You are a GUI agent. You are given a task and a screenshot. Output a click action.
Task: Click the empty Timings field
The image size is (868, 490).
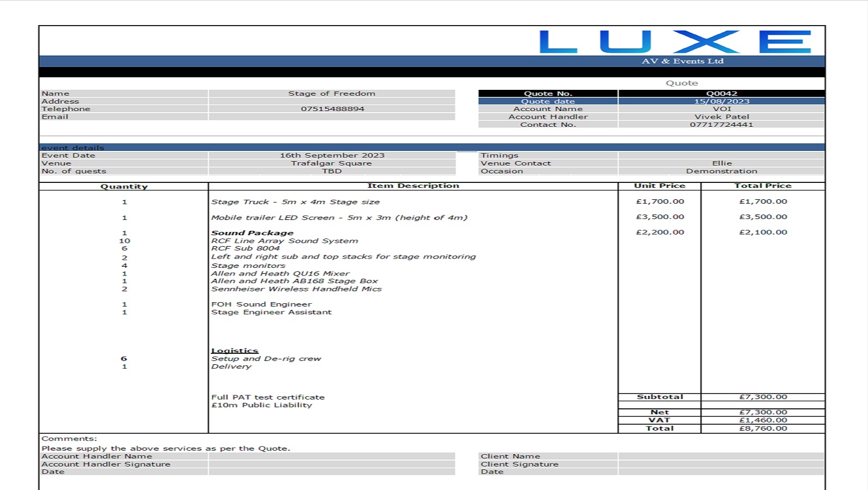[x=721, y=155]
